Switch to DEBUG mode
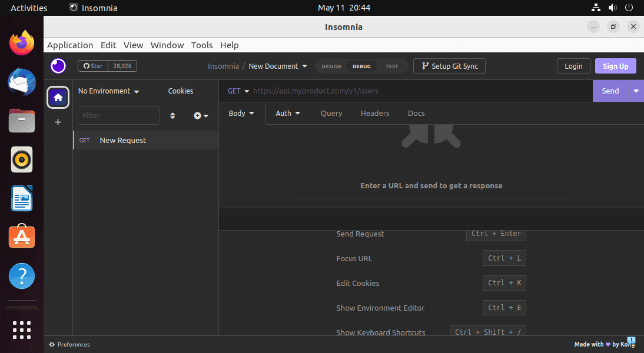This screenshot has width=644, height=353. click(361, 66)
